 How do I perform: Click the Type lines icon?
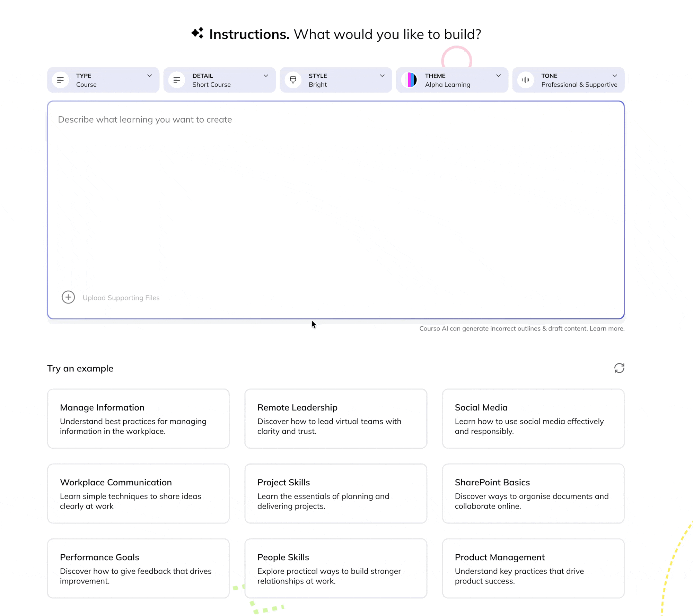click(60, 80)
